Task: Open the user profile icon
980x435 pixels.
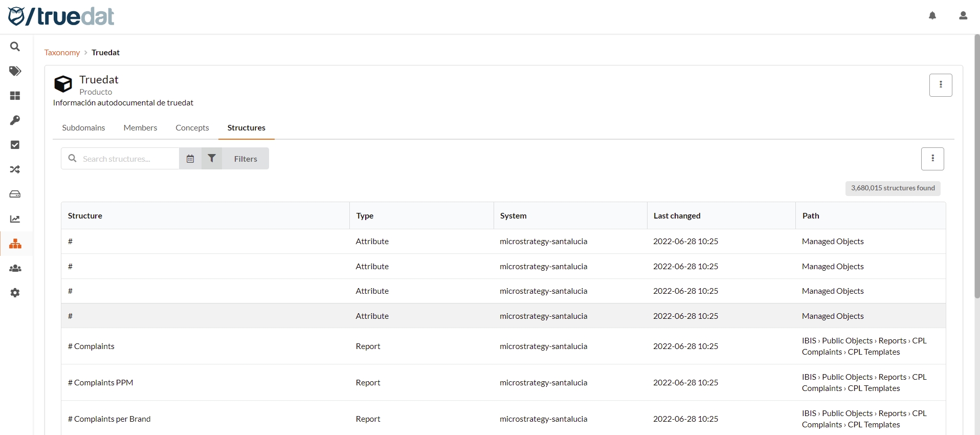Action: [963, 16]
